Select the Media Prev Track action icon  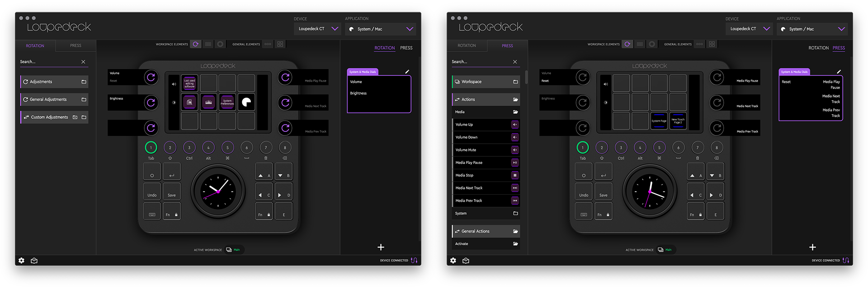click(x=514, y=200)
